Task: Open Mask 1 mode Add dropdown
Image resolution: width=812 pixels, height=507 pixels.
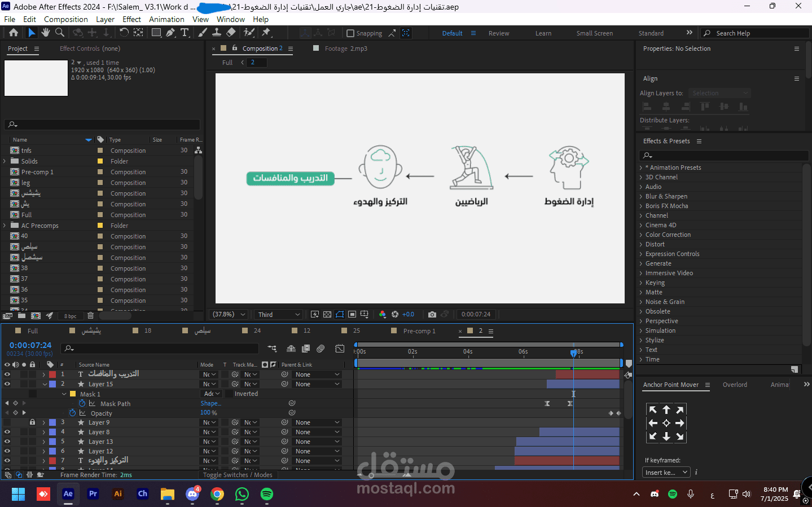Action: (x=212, y=394)
